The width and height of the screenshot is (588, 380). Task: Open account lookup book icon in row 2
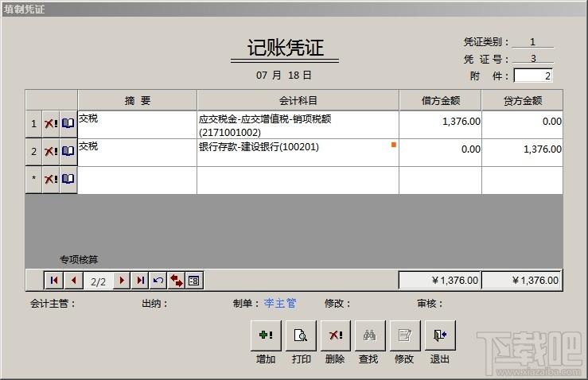tap(68, 151)
